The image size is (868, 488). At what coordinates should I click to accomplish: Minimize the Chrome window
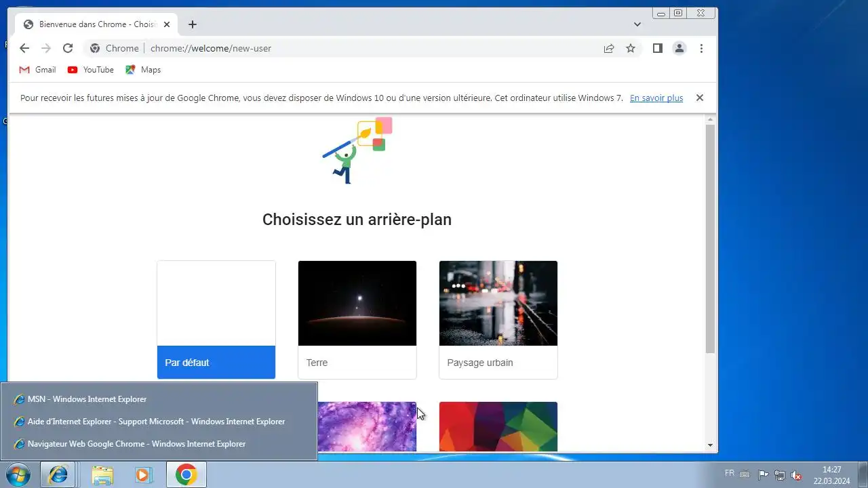[661, 13]
